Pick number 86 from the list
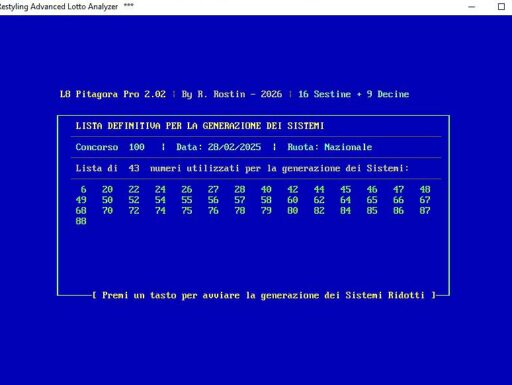 (398, 211)
